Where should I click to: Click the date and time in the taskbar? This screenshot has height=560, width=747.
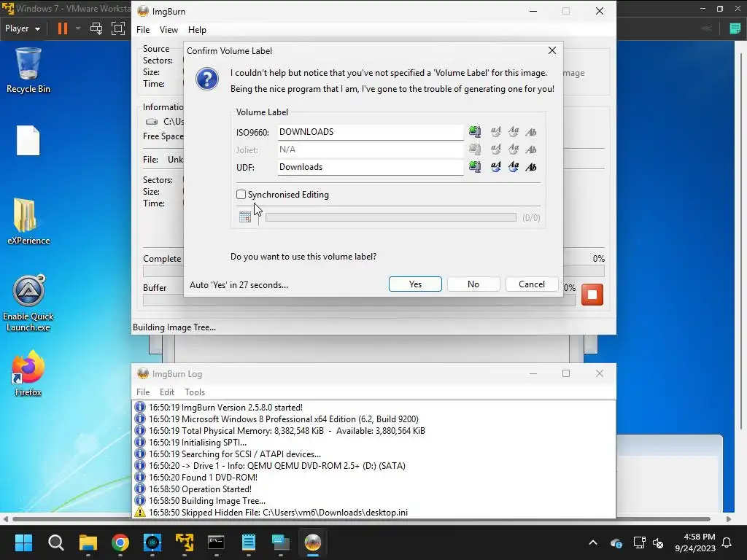pos(695,542)
